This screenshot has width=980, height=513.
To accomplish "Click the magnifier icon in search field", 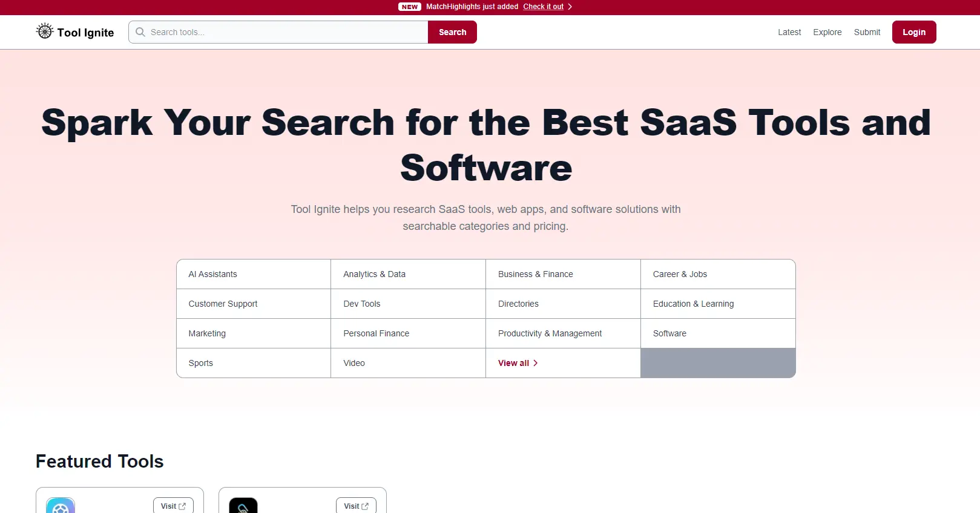I will coord(140,32).
